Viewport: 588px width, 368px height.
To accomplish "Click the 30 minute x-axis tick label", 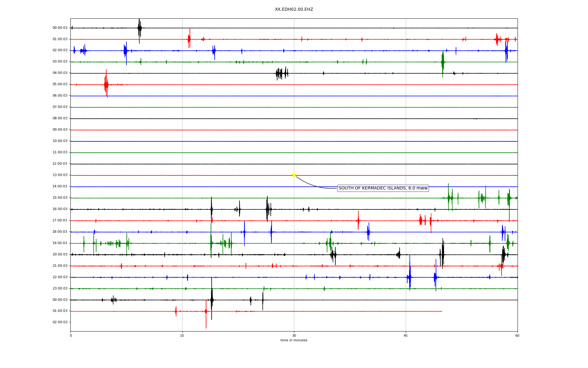I will point(294,336).
